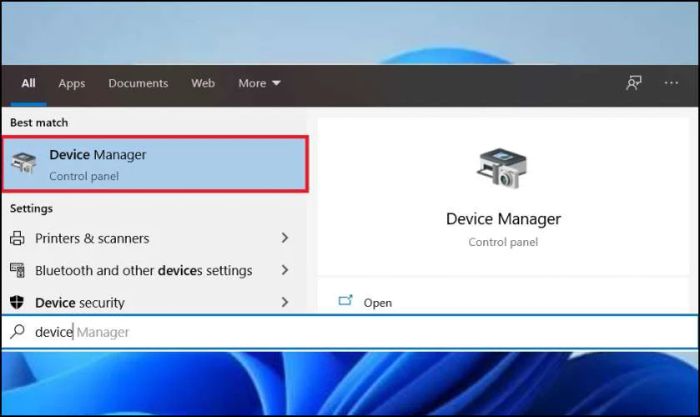This screenshot has height=417, width=700.
Task: Open the three-dots options menu
Action: (x=671, y=83)
